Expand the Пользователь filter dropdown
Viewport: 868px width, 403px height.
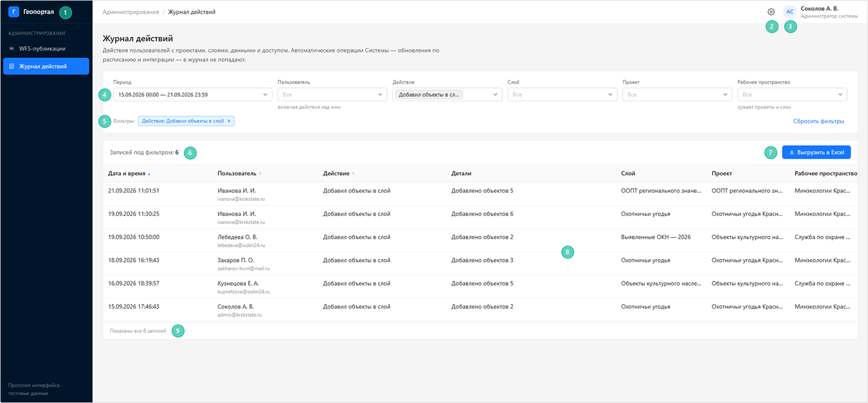(332, 94)
